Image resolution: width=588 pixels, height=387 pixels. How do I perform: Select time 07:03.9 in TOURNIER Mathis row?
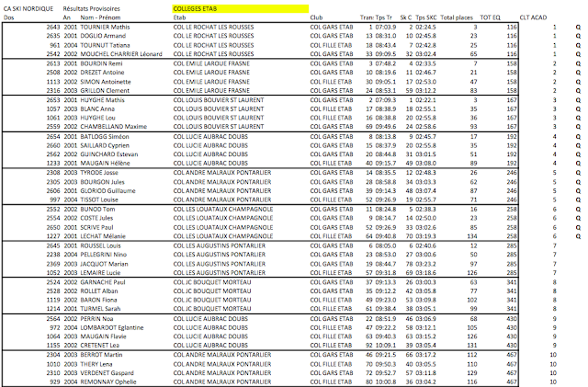386,27
